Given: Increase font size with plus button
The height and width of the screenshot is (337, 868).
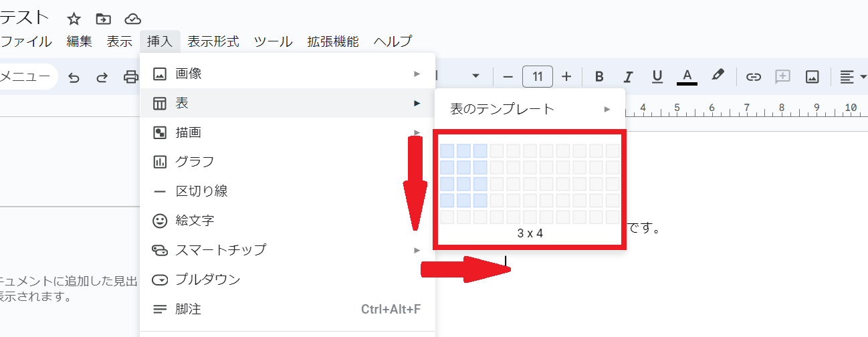Looking at the screenshot, I should [x=566, y=77].
